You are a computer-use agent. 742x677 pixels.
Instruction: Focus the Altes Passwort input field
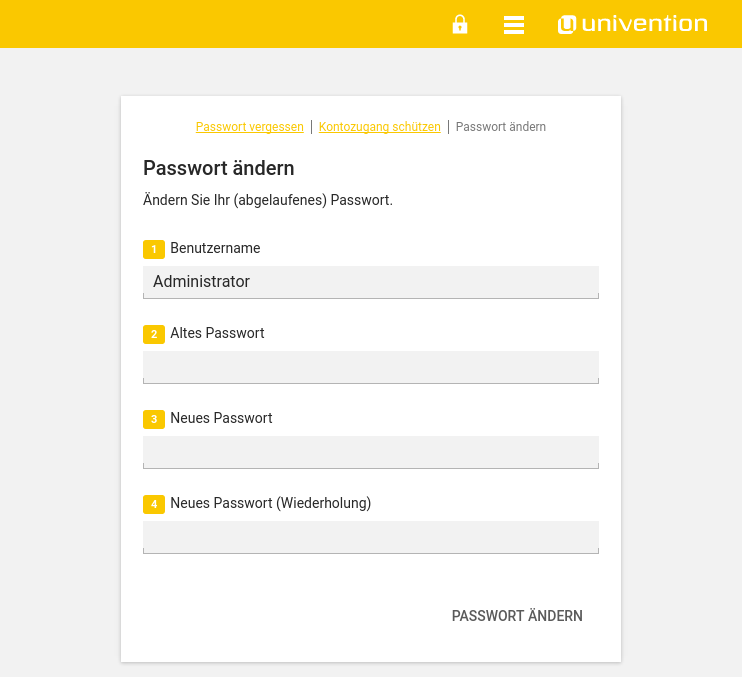coord(370,367)
